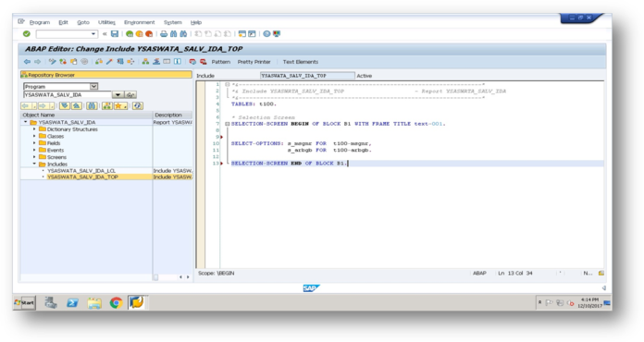Click the Pattern button

220,62
